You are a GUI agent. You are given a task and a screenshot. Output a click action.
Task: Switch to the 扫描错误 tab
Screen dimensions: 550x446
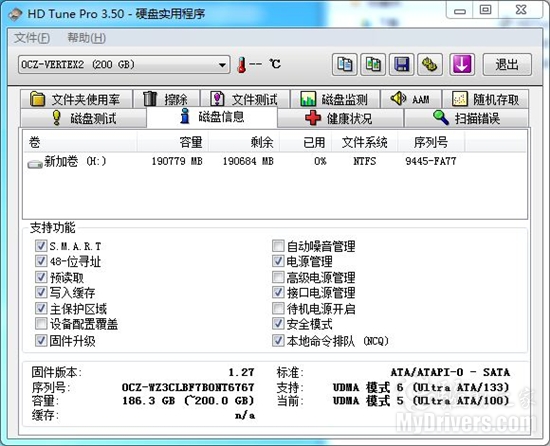coord(466,118)
